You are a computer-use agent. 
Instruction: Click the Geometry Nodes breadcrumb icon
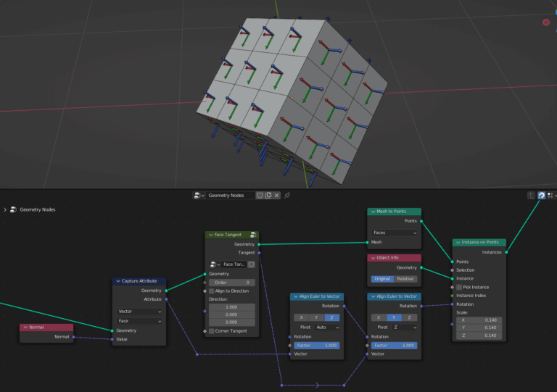click(x=14, y=209)
